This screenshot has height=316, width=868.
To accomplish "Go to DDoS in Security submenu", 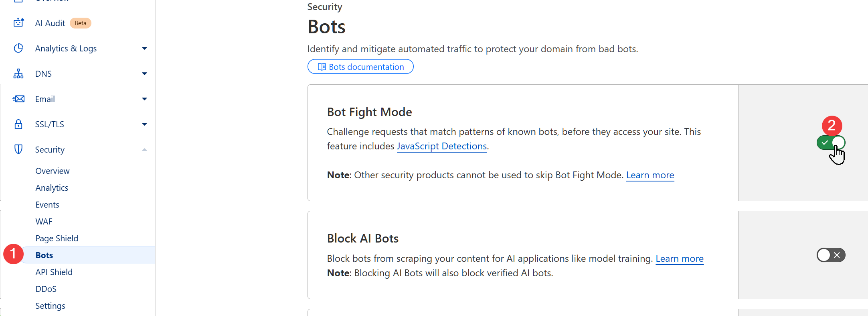I will coord(46,289).
